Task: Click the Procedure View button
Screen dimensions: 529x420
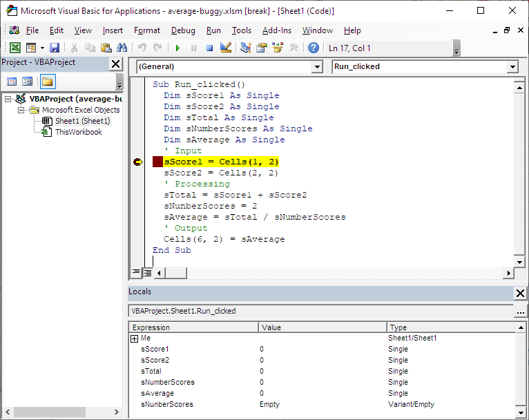Action: [136, 272]
